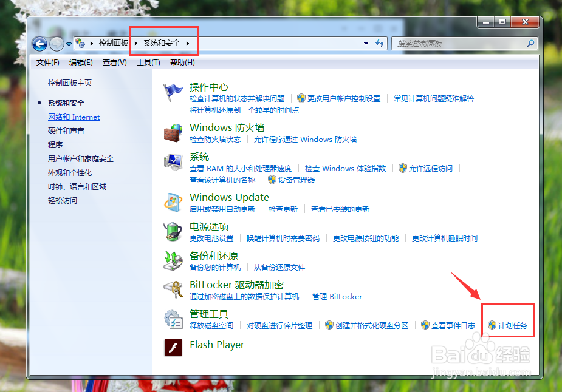Go back with the blue back arrow
Screen dimensions: 562x392
click(39, 44)
